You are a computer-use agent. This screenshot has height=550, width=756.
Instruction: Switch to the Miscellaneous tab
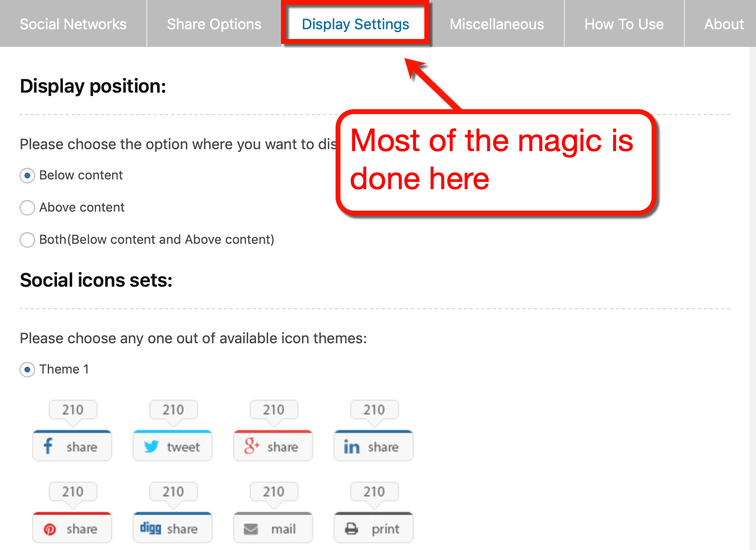tap(497, 23)
